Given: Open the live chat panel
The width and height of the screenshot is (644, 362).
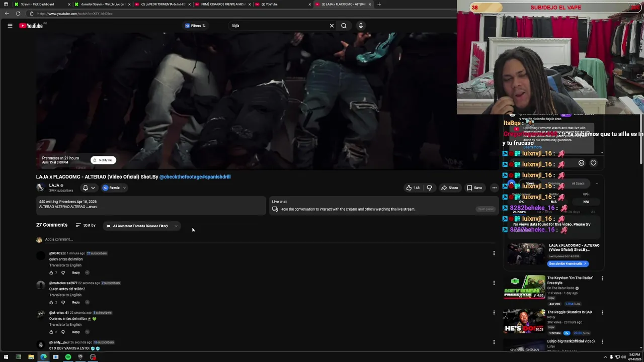Looking at the screenshot, I should (x=486, y=209).
